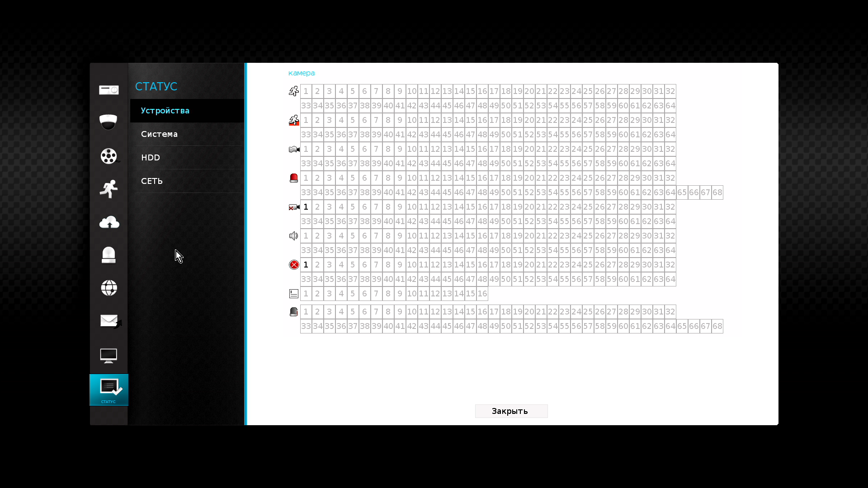This screenshot has width=868, height=488.
Task: Click highlighted cell 1 in red X row
Action: pos(306,265)
